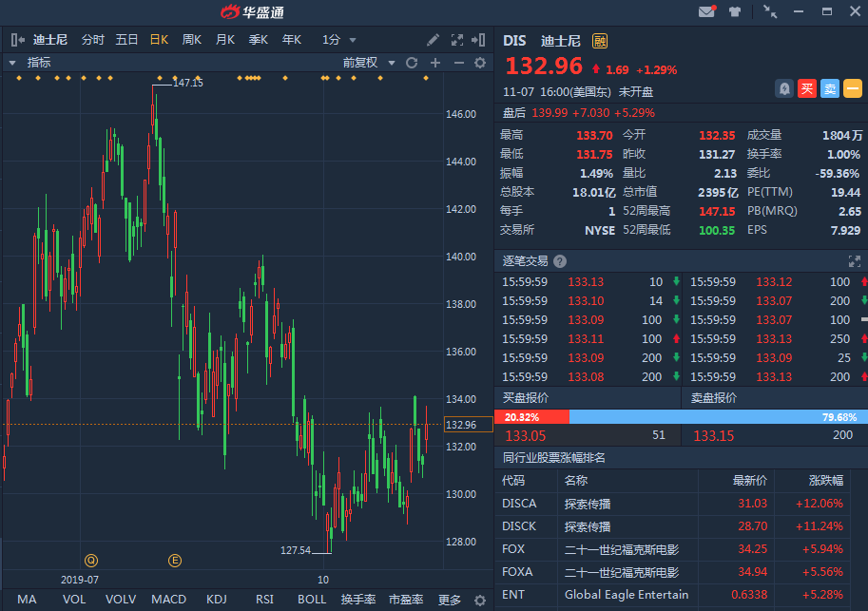Click the margin (融) badge icon

[600, 41]
